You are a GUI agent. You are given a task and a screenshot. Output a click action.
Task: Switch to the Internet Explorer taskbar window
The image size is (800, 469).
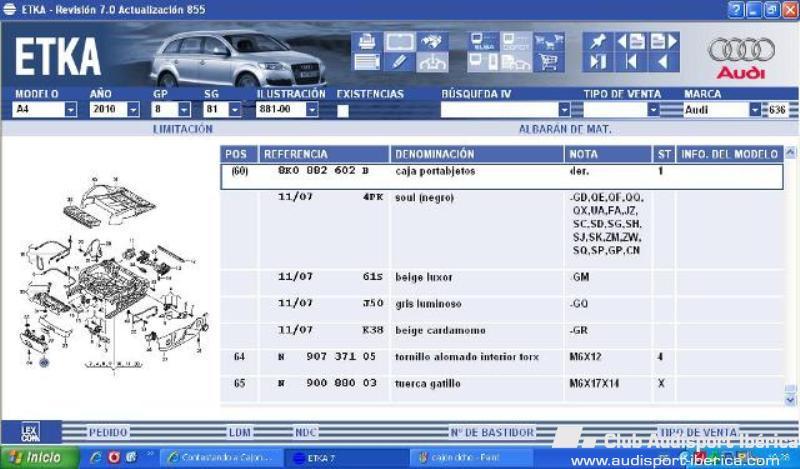pos(221,458)
